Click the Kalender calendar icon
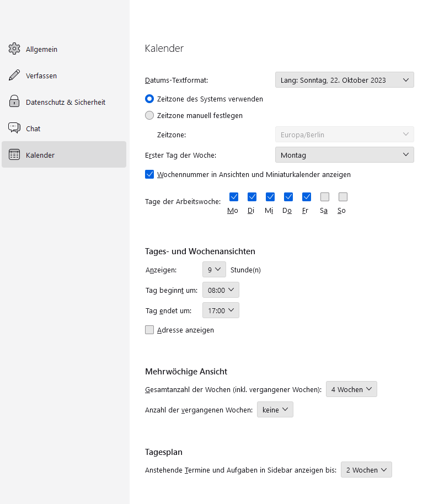439x504 pixels. [x=14, y=155]
